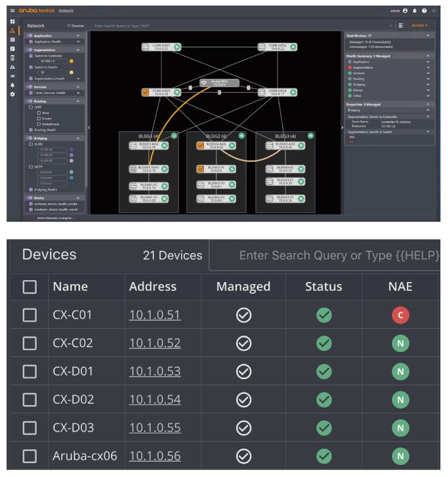This screenshot has height=477, width=448.
Task: Select the Aruba7010 wireless controller node
Action: click(220, 83)
